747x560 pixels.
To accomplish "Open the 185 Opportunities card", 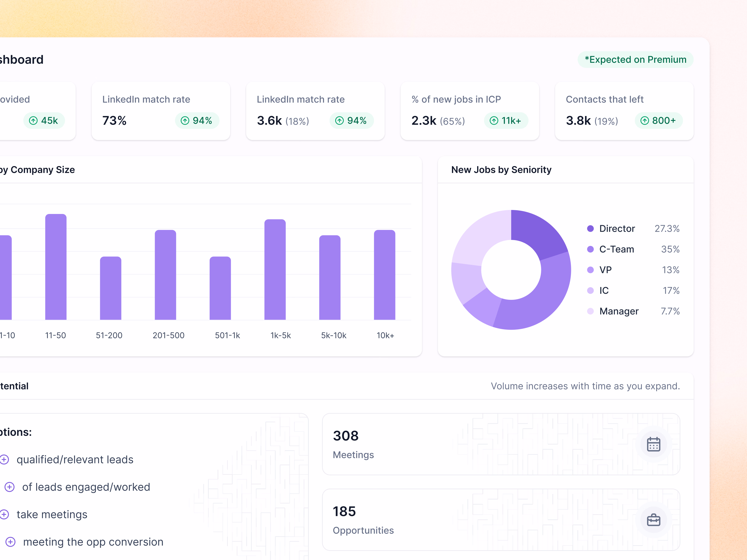I will point(501,519).
